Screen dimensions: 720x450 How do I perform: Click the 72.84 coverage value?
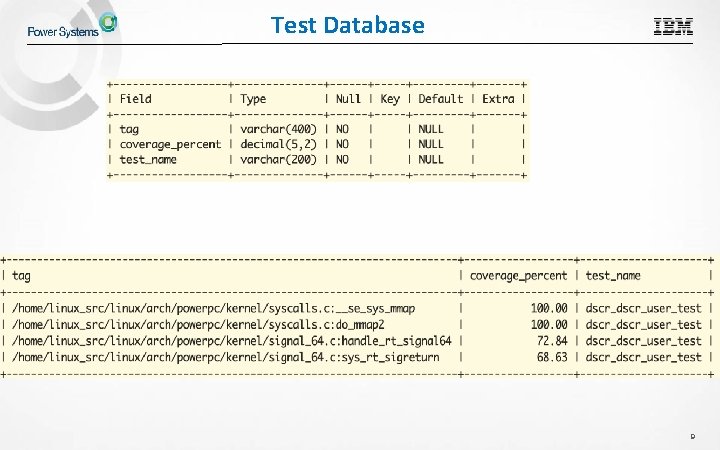tap(552, 341)
